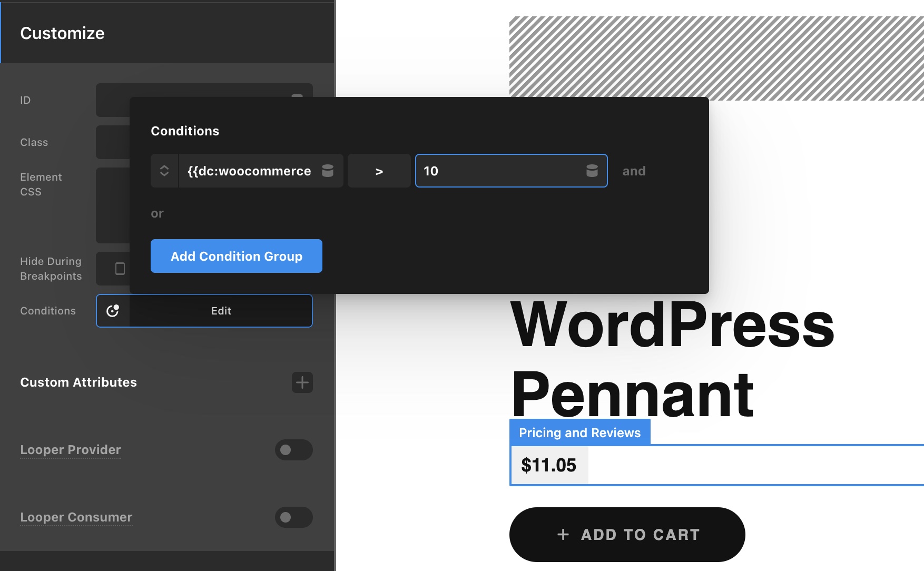Image resolution: width=924 pixels, height=571 pixels.
Task: Click the Customize panel heading
Action: pyautogui.click(x=62, y=33)
